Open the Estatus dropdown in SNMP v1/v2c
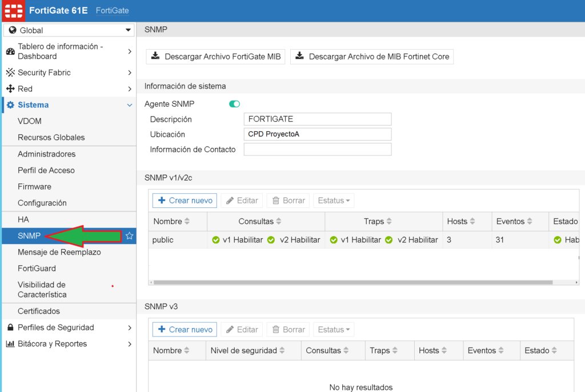The width and height of the screenshot is (585, 392). pyautogui.click(x=334, y=200)
